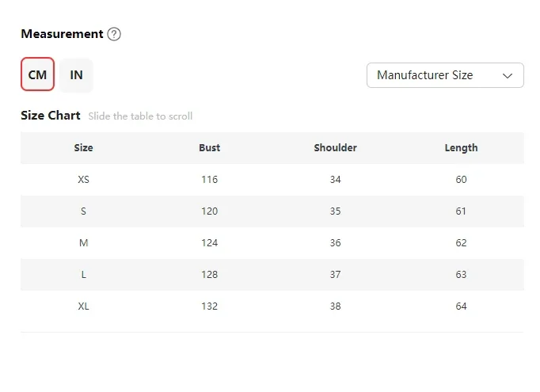Switch units to CM
This screenshot has height=392, width=540.
(37, 74)
